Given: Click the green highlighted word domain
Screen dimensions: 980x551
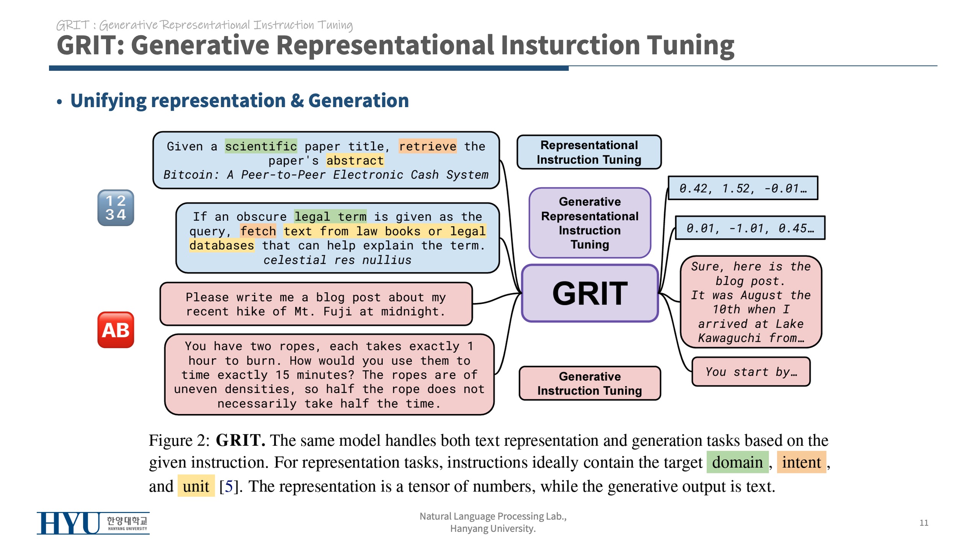Looking at the screenshot, I should click(x=737, y=462).
